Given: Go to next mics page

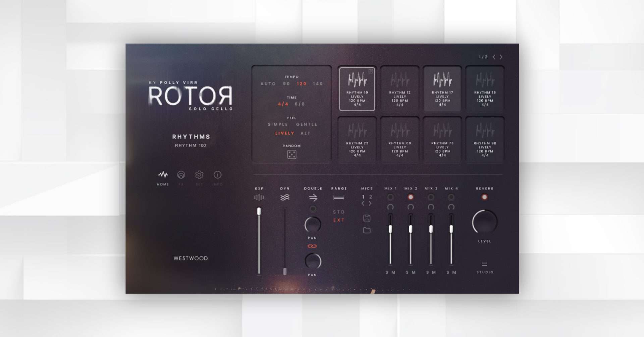Looking at the screenshot, I should [370, 203].
